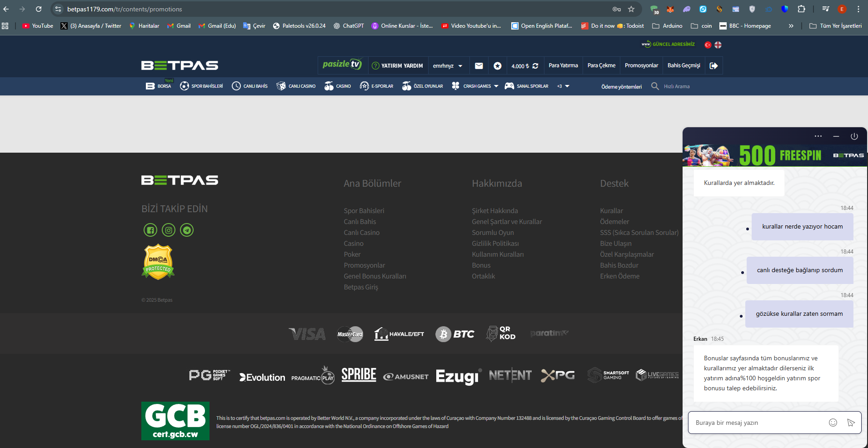Image resolution: width=868 pixels, height=448 pixels.
Task: Open Promosyonlar in the header
Action: click(x=641, y=65)
